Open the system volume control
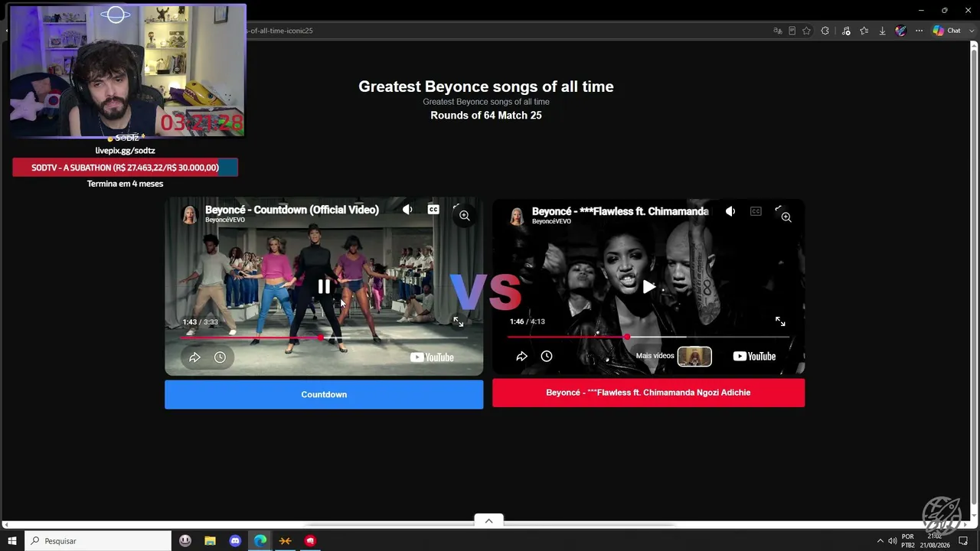 892,541
